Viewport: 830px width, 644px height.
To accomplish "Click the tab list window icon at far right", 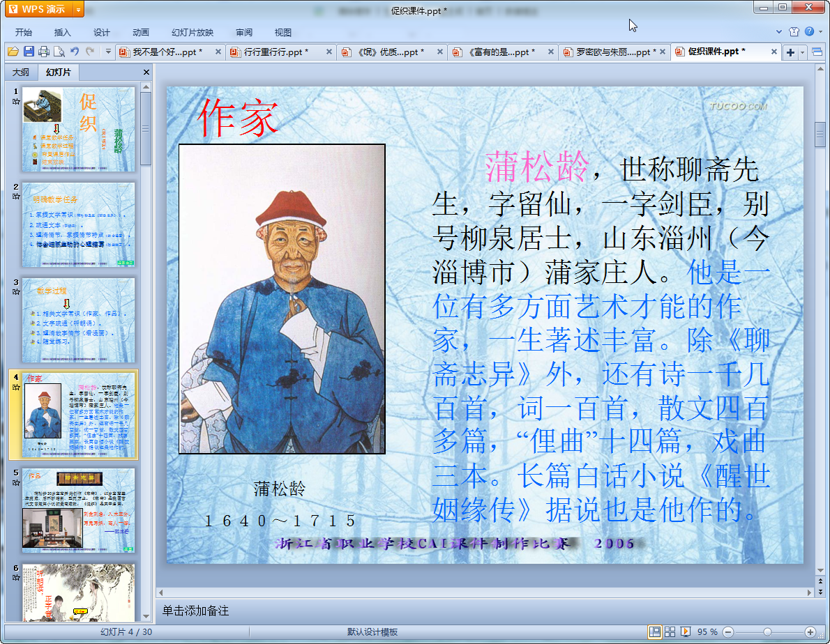I will tap(817, 52).
